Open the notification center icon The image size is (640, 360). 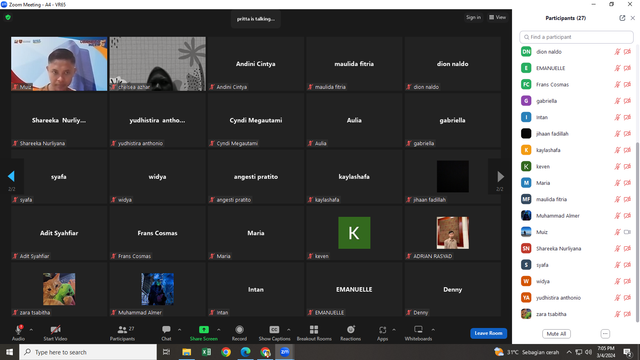[x=627, y=352]
